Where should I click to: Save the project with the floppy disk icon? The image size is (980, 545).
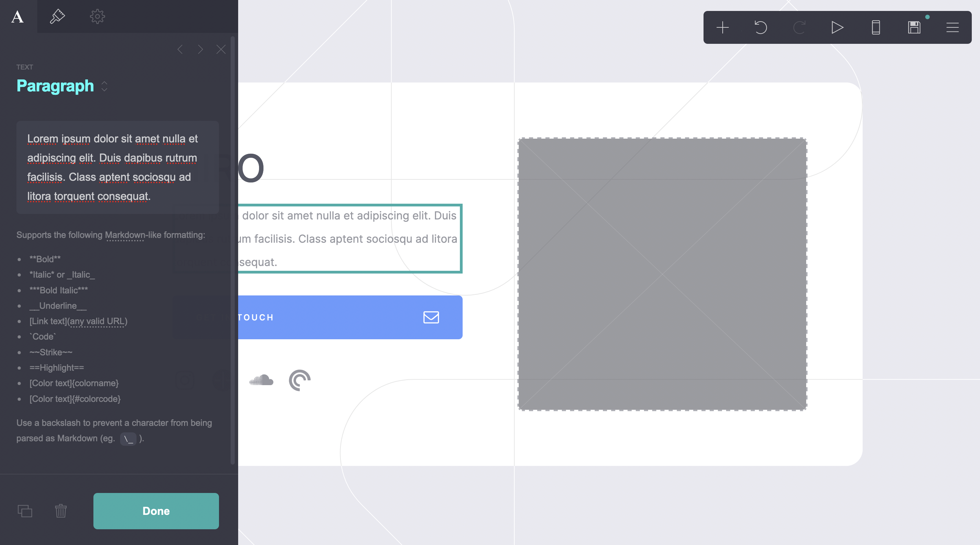pos(914,27)
